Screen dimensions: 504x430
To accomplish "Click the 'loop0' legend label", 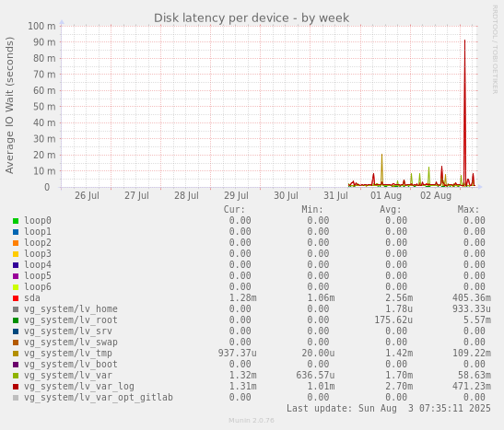I will pos(38,221).
